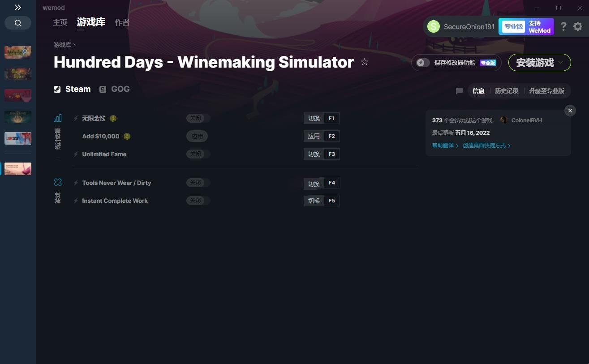Click the lightning icon beside Unlimited Fame
The width and height of the screenshot is (589, 364).
pos(76,154)
